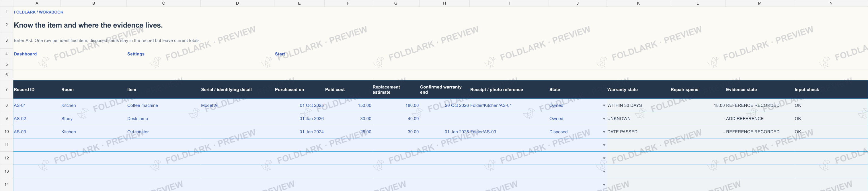Select the ADD REFERENCE evidence cell
The height and width of the screenshot is (191, 868).
coord(760,118)
